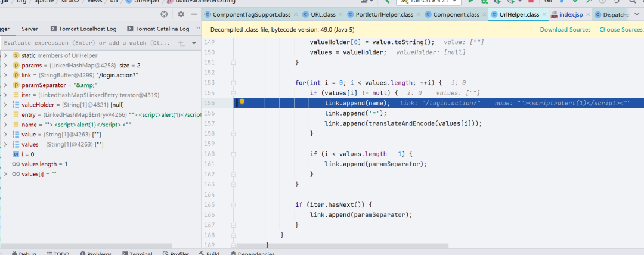644x255 pixels.
Task: Close the index.jsp editor tab
Action: 587,14
